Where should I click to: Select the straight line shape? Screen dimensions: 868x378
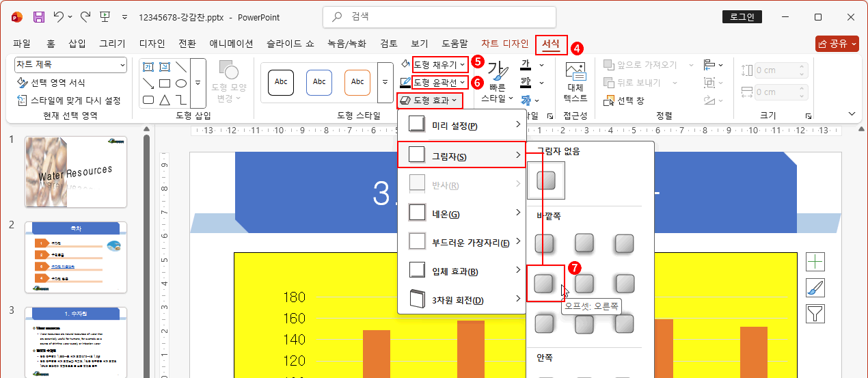(x=181, y=66)
